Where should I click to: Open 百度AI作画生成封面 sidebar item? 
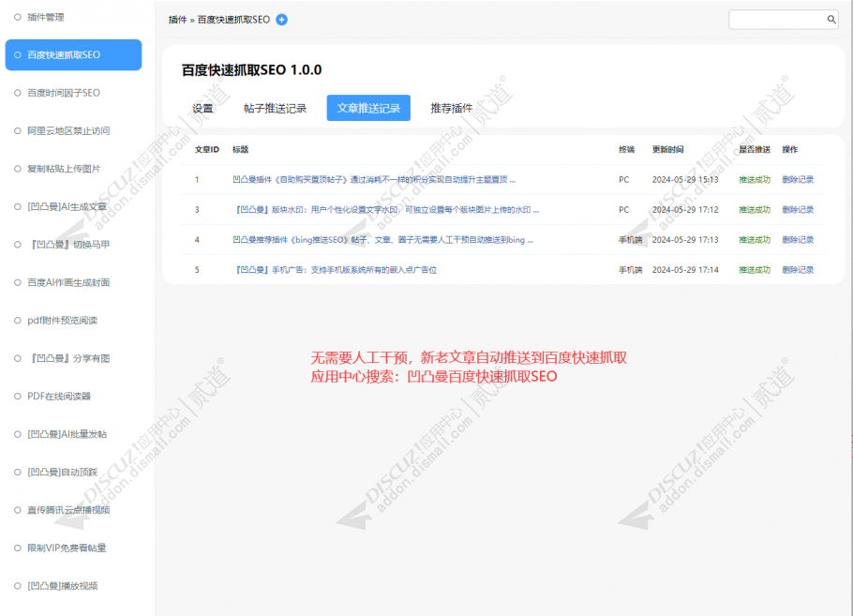click(x=68, y=282)
